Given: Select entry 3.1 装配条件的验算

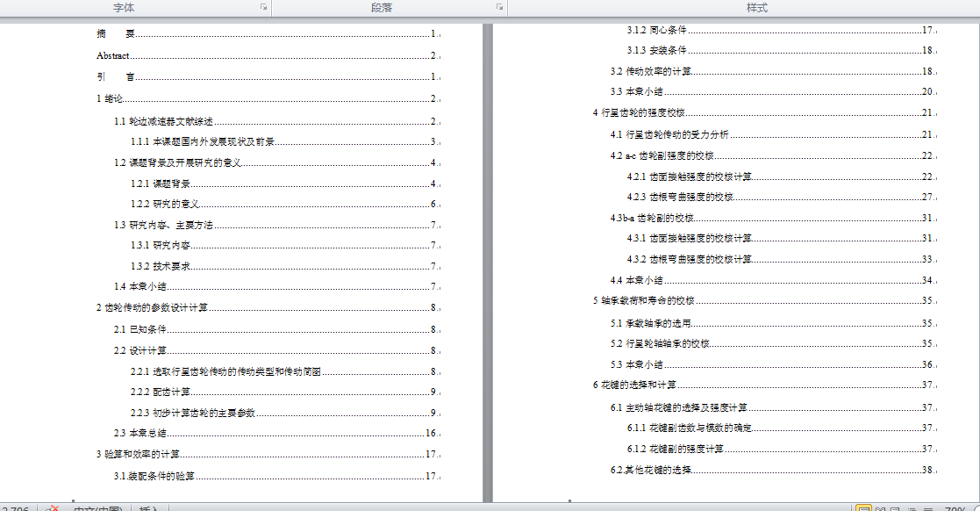Looking at the screenshot, I should [x=277, y=476].
